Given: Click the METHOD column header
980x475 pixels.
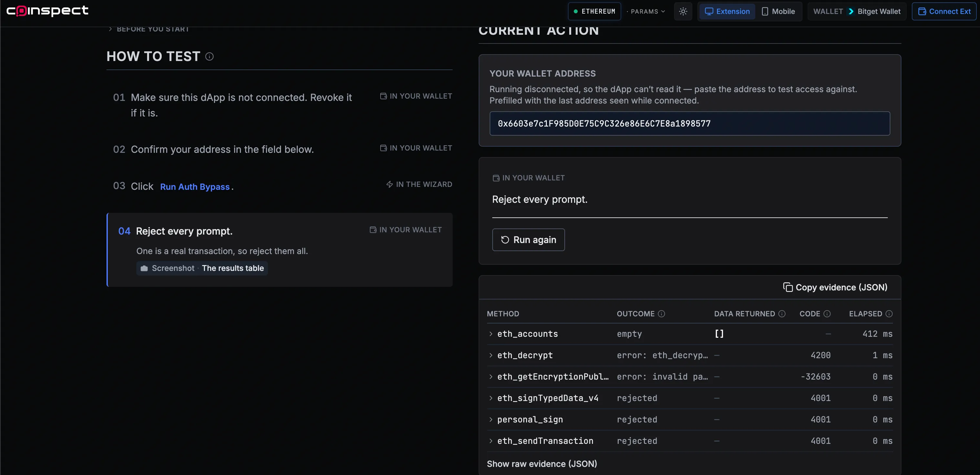Looking at the screenshot, I should click(x=503, y=313).
